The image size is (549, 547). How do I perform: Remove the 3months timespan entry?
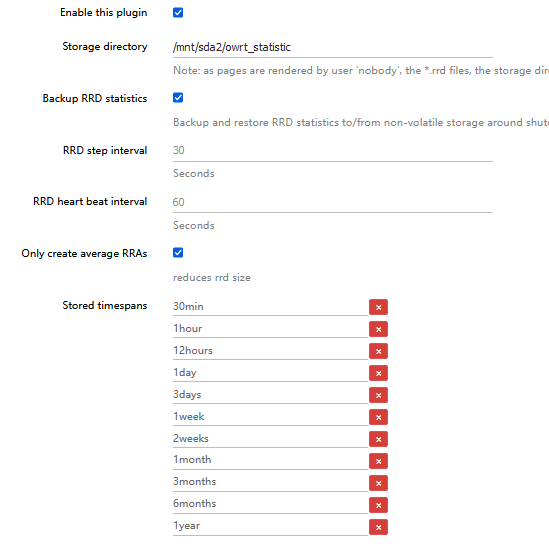(x=378, y=483)
